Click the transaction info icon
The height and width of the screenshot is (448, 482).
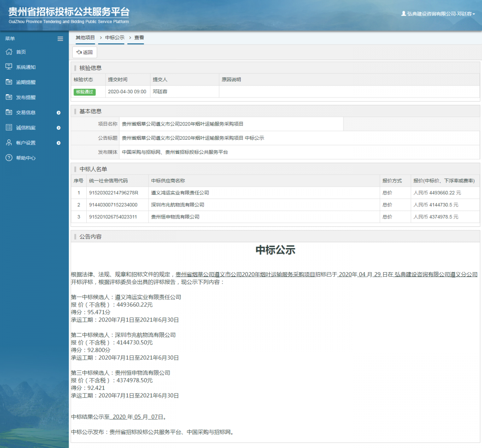pos(9,112)
